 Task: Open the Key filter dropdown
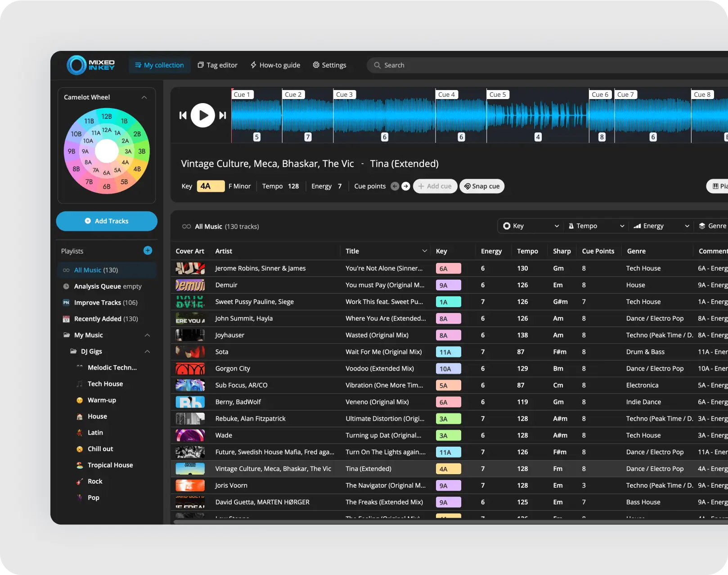[x=530, y=226]
